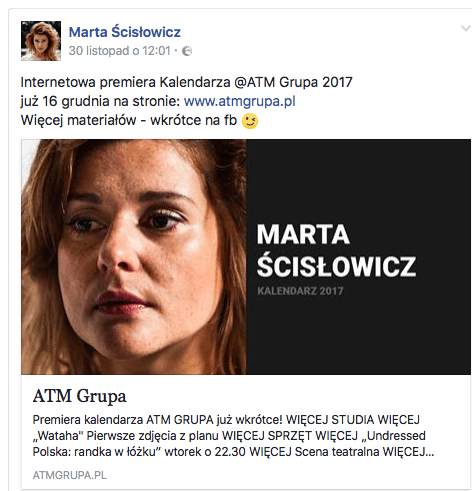Open the Marta Ścisłowicz author name link
This screenshot has height=491, width=472.
coord(125,32)
